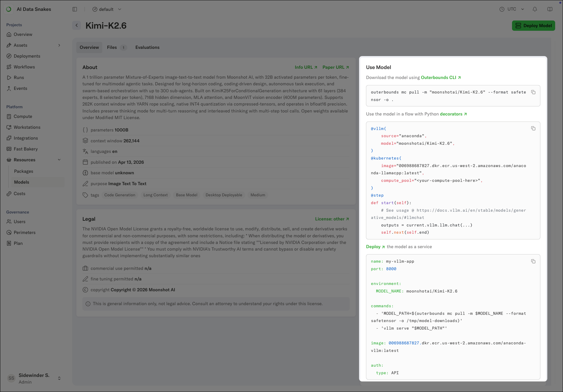The height and width of the screenshot is (392, 563).
Task: Click the Base Model tag
Action: point(187,195)
